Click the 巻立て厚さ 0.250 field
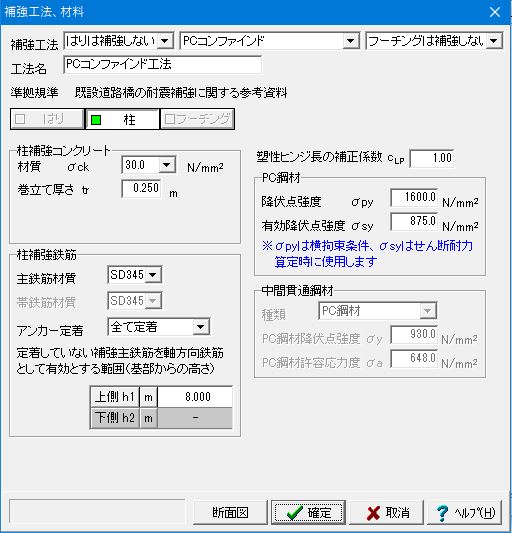 141,188
